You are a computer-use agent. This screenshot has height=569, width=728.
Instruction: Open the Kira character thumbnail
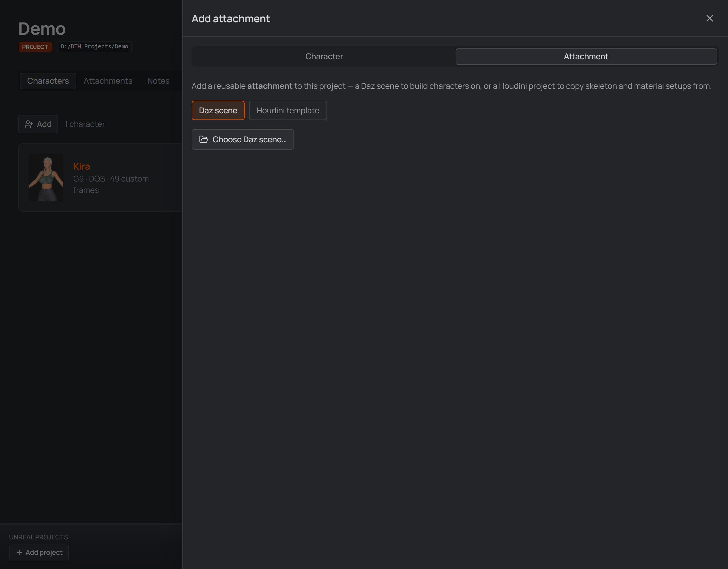point(46,178)
